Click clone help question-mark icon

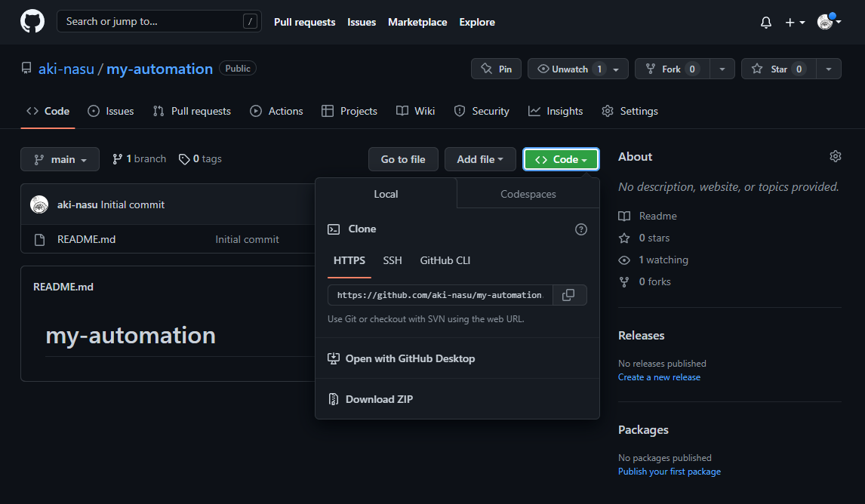click(581, 229)
